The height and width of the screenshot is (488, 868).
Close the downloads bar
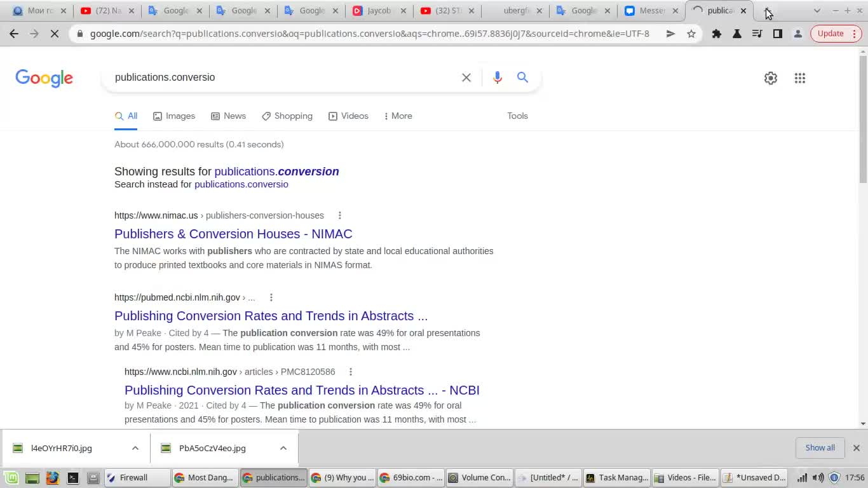tap(856, 448)
